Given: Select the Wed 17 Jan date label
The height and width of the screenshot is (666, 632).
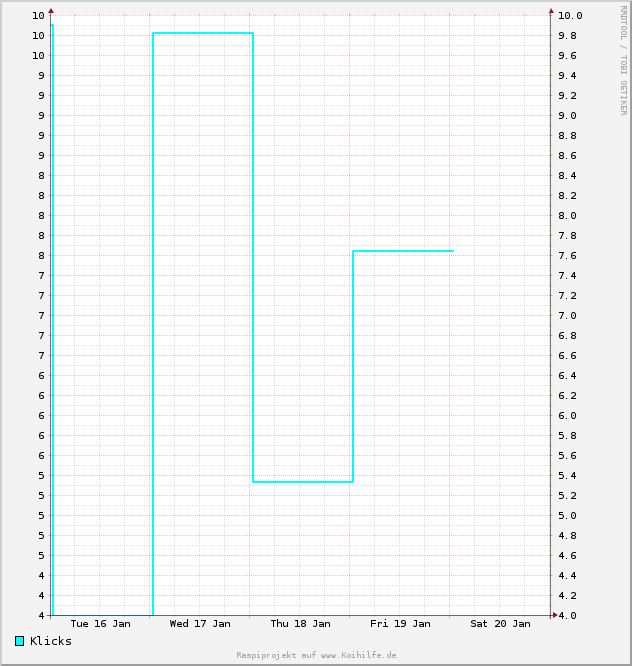Looking at the screenshot, I should [x=200, y=623].
